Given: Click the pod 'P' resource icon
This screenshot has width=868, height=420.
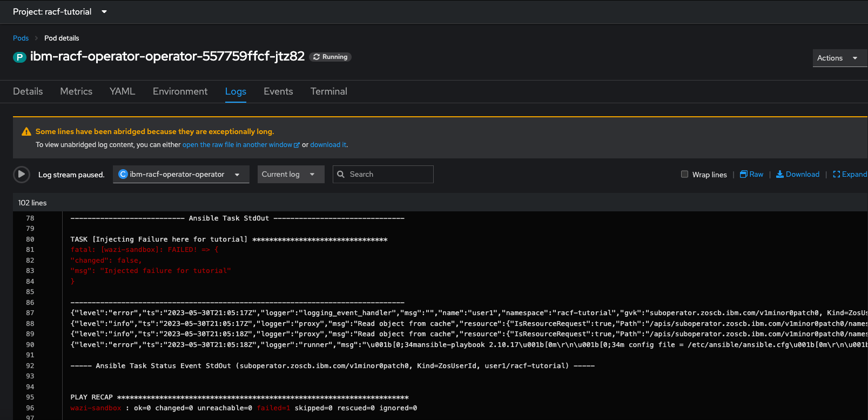Looking at the screenshot, I should pos(19,57).
